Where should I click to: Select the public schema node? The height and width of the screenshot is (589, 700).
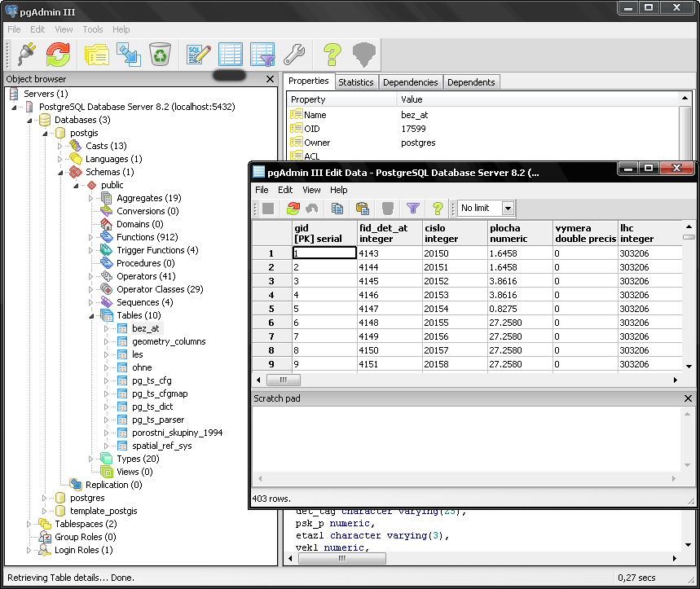(112, 185)
